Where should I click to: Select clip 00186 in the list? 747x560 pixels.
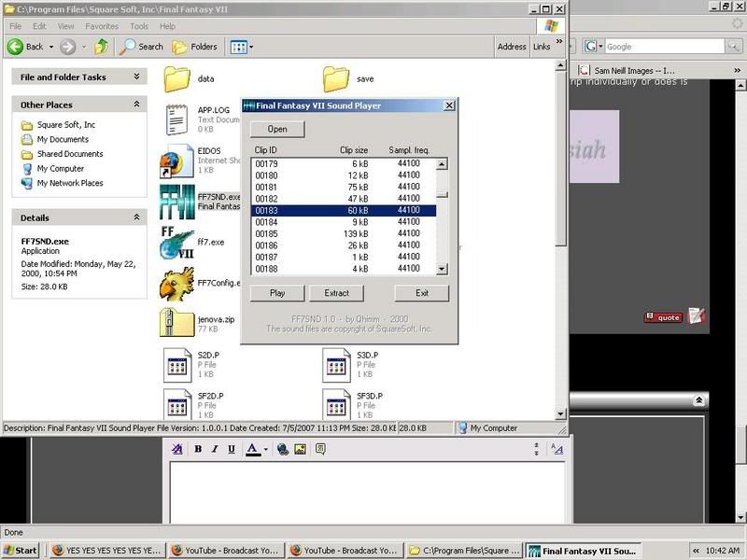click(x=343, y=245)
